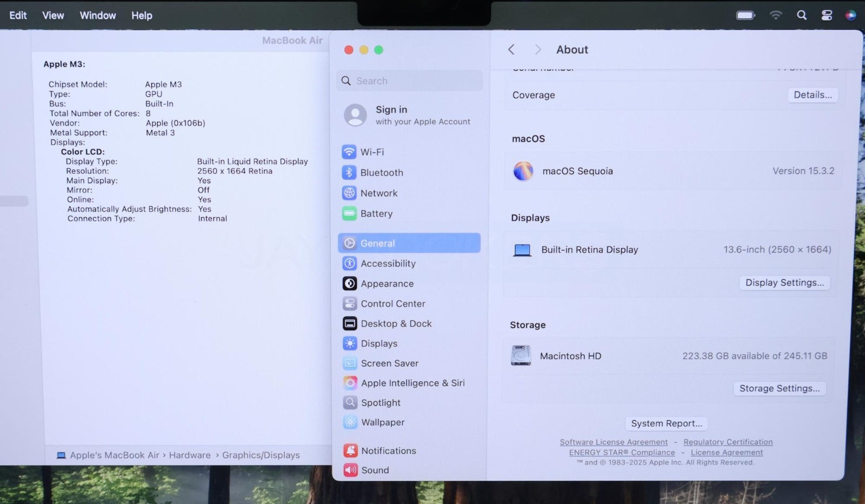Open Accessibility settings icon
Viewport: 865px width, 504px height.
[350, 263]
